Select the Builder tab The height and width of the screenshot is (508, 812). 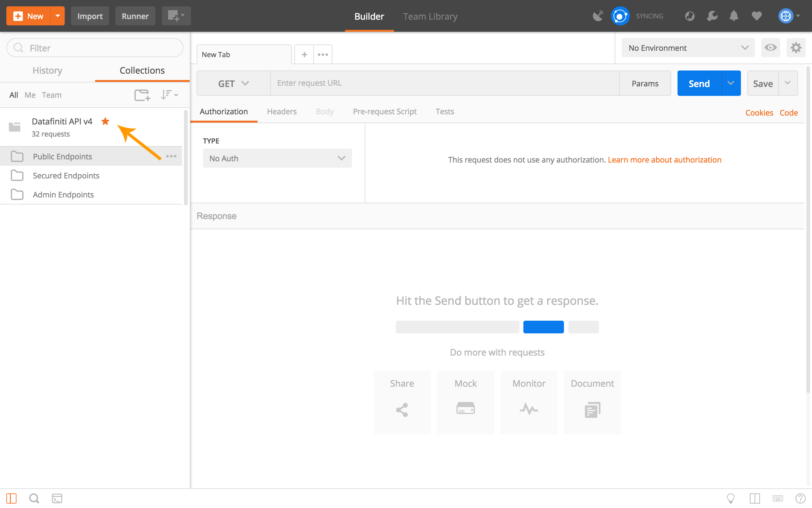[369, 16]
